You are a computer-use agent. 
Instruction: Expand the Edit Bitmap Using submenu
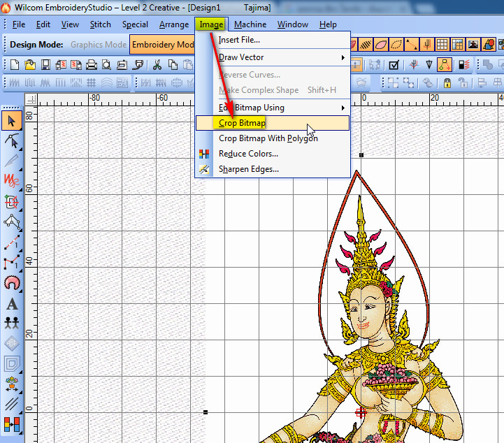(273, 108)
